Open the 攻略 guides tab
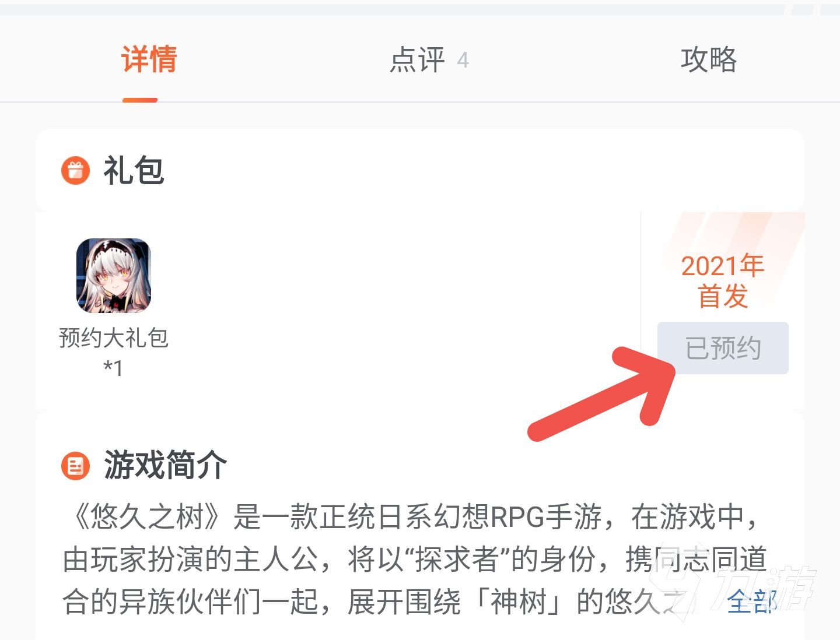This screenshot has width=840, height=640. [709, 59]
